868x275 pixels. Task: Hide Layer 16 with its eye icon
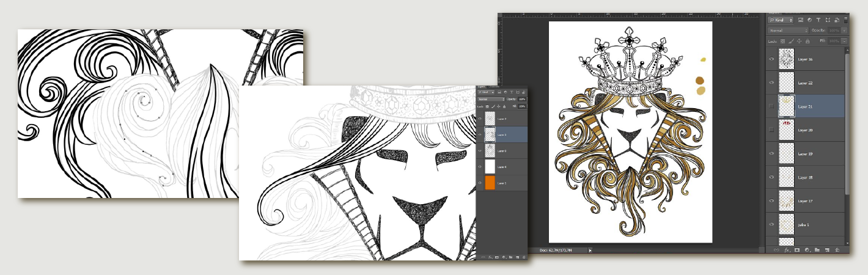tap(771, 59)
